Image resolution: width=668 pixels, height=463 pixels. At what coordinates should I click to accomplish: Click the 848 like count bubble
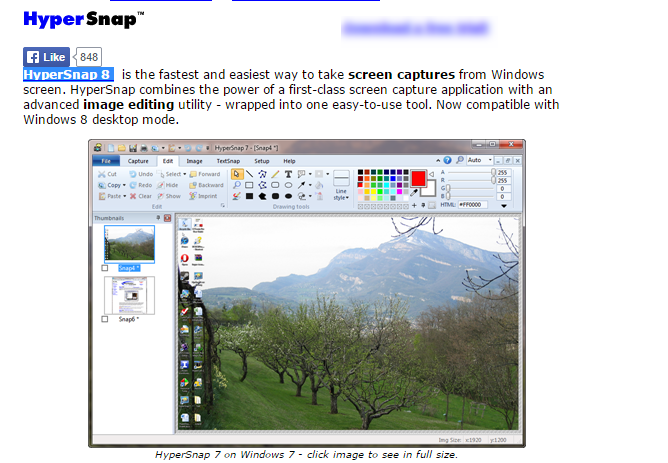point(88,57)
